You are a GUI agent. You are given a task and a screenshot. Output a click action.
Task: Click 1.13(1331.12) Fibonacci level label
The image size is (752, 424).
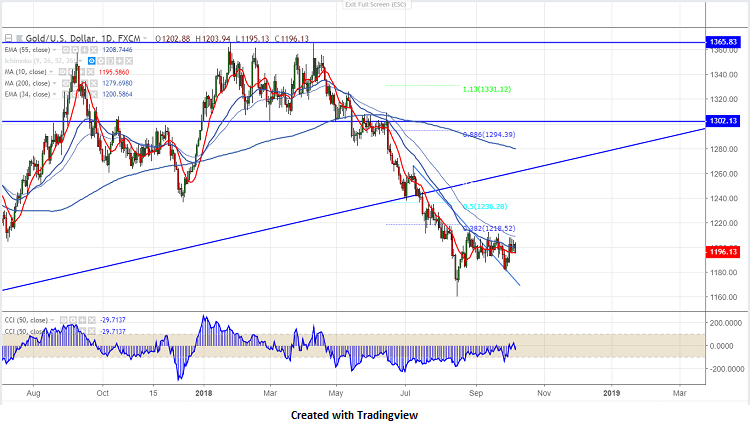pyautogui.click(x=487, y=89)
